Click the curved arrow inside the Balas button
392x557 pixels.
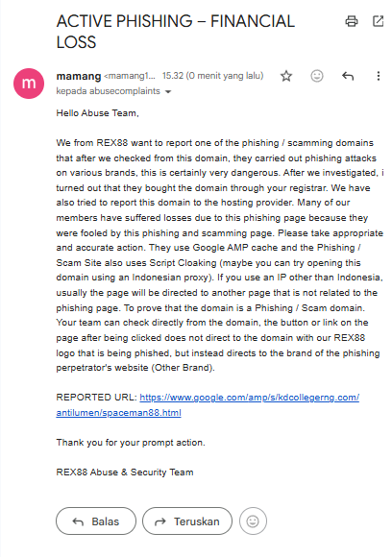pos(78,521)
